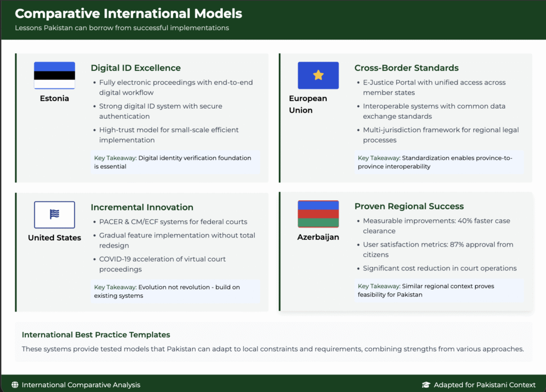Click the globe icon in the footer
The height and width of the screenshot is (392, 546).
point(15,385)
